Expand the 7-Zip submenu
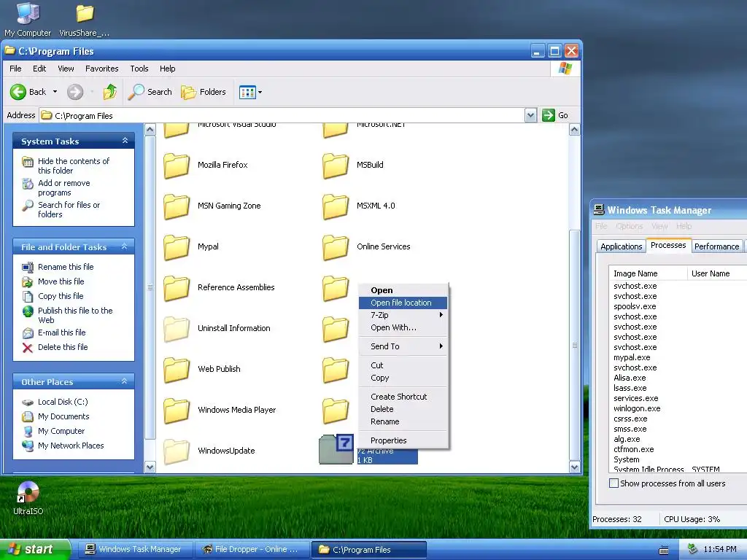Screen dimensions: 747x560 click(x=403, y=315)
